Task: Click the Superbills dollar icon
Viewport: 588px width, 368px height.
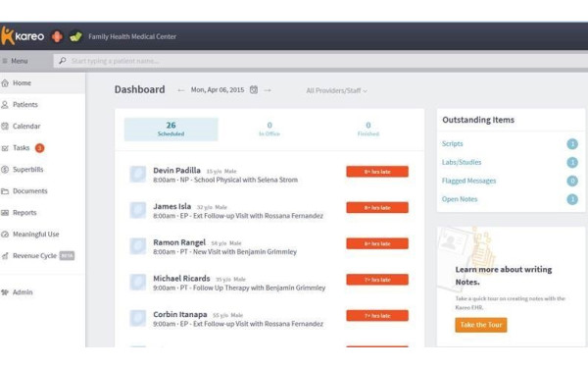Action: pyautogui.click(x=5, y=170)
